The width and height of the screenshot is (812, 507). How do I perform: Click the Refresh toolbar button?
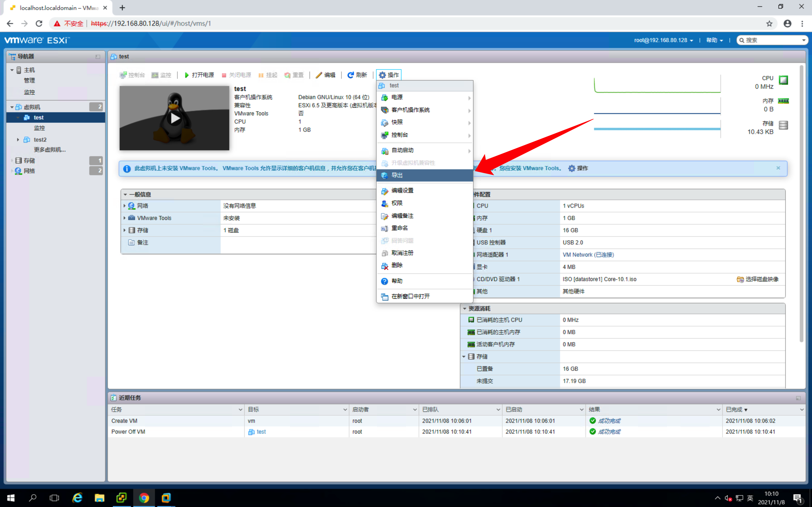tap(357, 75)
